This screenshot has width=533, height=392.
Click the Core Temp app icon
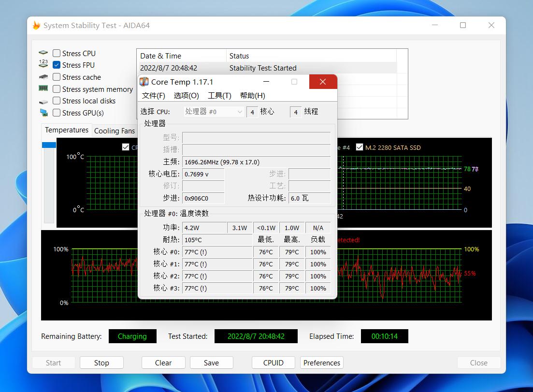tap(144, 82)
